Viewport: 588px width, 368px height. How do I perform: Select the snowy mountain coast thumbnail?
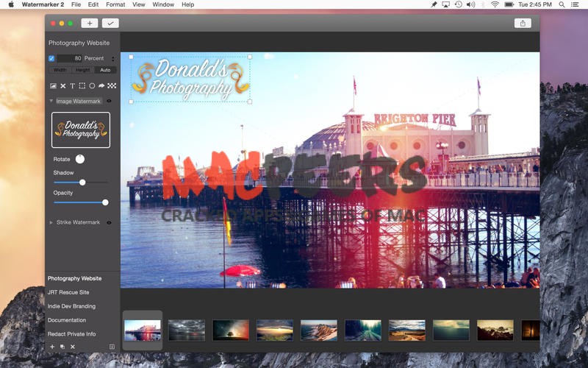tap(319, 330)
